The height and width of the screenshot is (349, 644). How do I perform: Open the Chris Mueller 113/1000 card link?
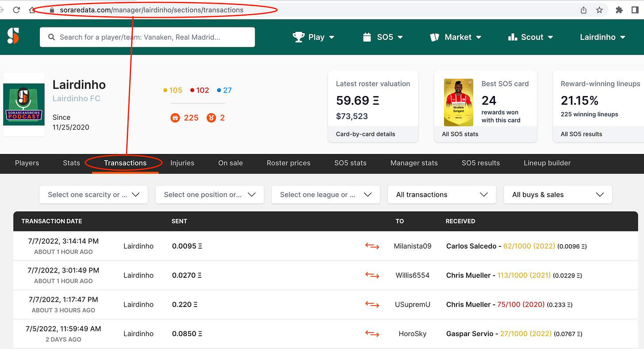498,275
